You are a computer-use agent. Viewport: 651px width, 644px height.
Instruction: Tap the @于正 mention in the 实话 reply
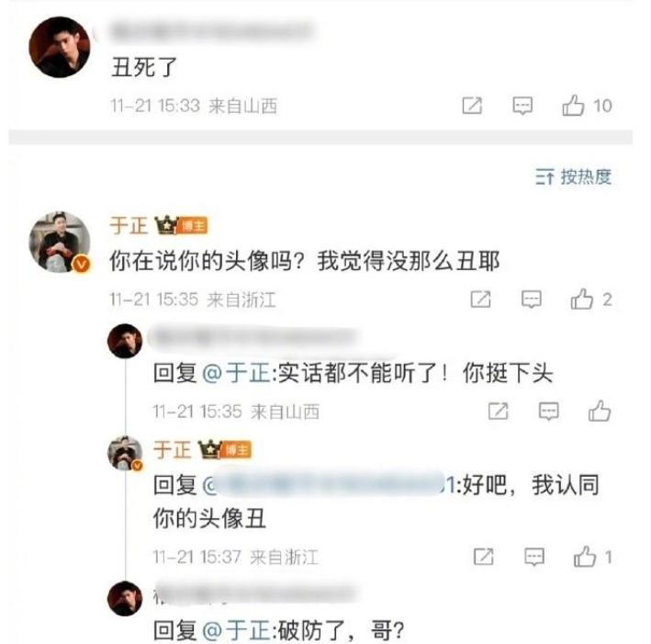pyautogui.click(x=236, y=373)
